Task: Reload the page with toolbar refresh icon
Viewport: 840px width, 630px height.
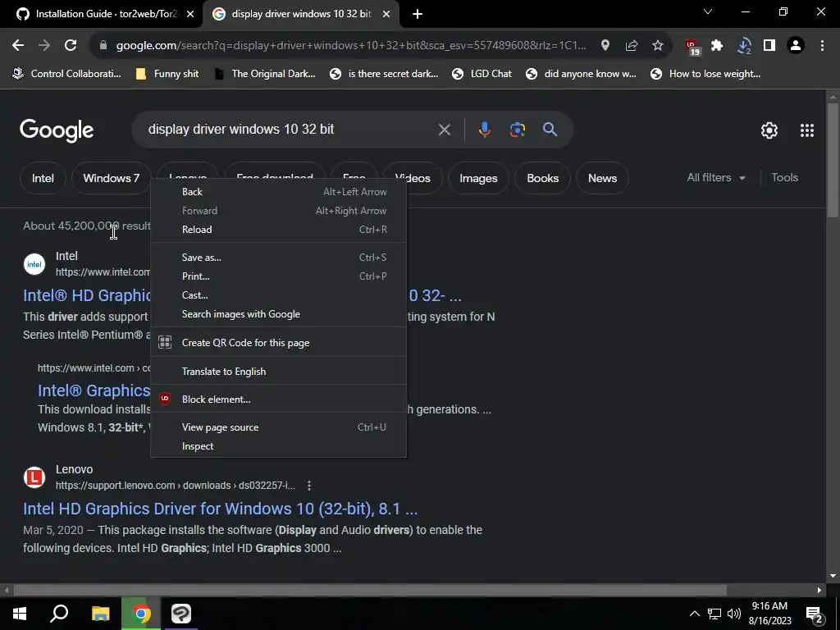Action: click(71, 46)
